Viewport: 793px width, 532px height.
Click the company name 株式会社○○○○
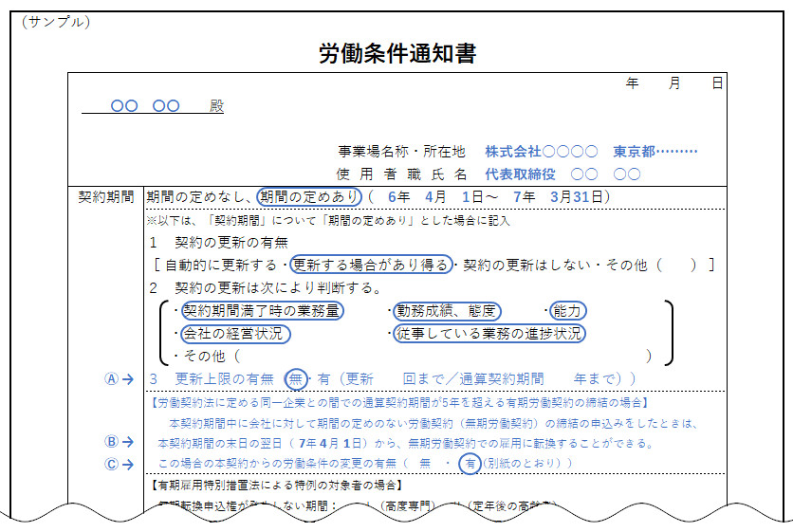tap(542, 152)
